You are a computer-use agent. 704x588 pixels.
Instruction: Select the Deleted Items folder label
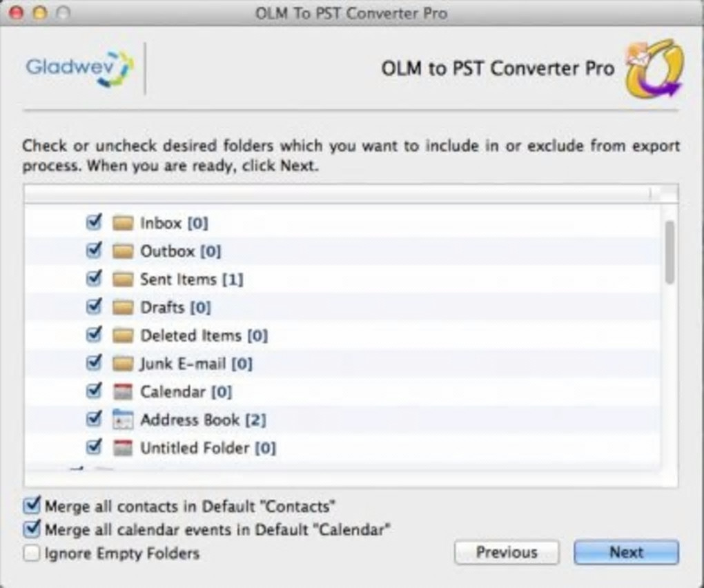click(x=191, y=335)
